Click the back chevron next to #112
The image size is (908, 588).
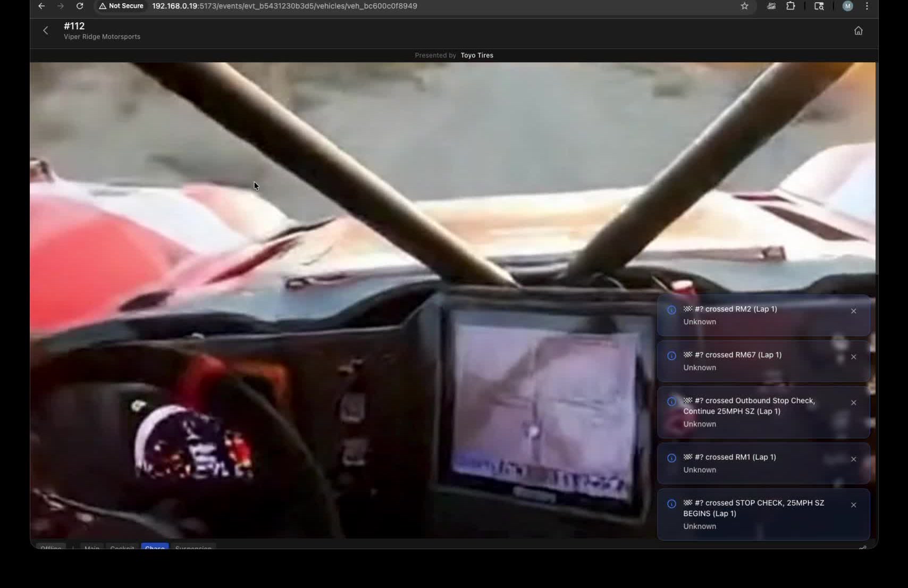click(x=46, y=30)
